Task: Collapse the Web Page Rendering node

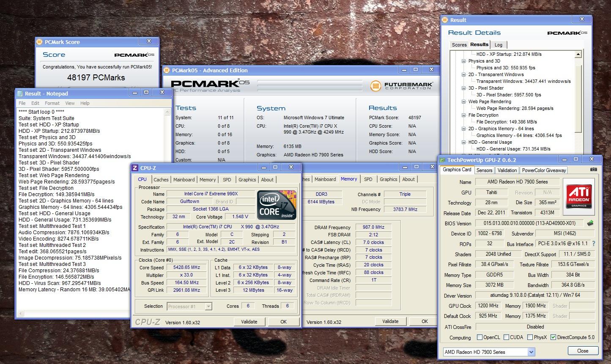Action: pyautogui.click(x=464, y=101)
